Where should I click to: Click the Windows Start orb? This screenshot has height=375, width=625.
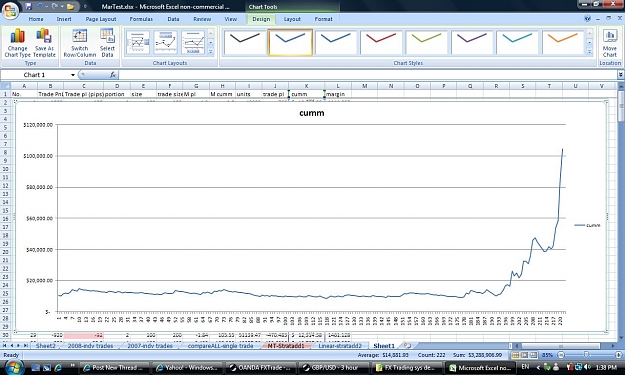pos(14,367)
